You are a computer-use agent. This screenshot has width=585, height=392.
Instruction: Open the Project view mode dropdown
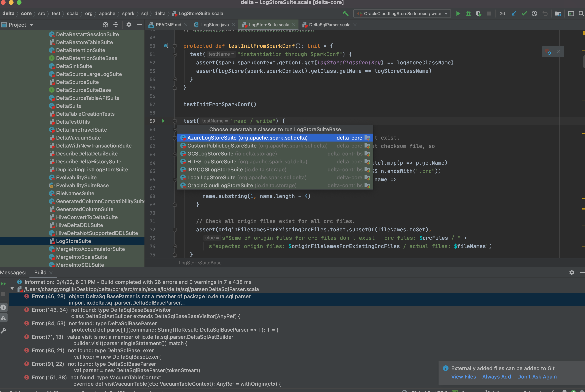click(x=31, y=25)
